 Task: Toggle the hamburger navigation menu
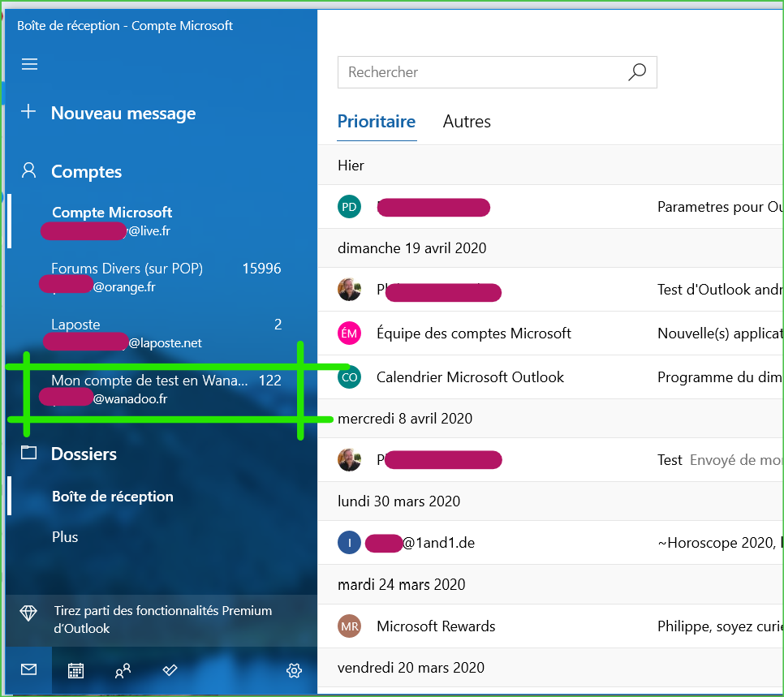(30, 64)
